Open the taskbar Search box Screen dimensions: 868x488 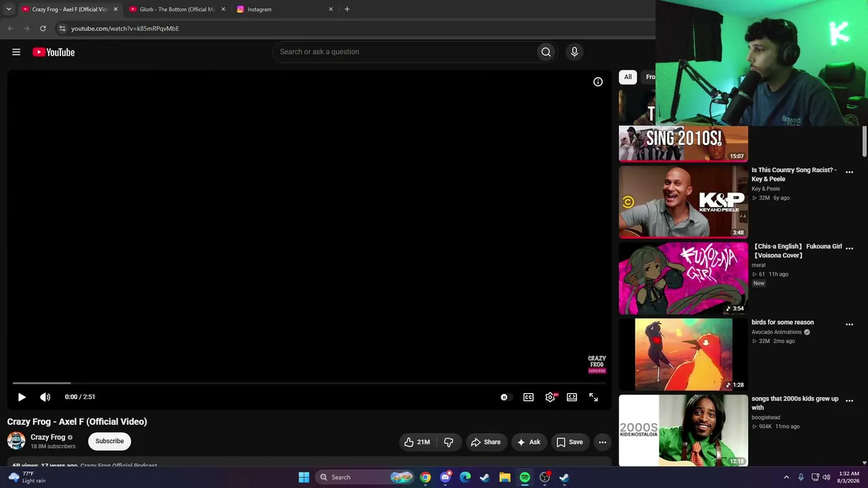[365, 477]
